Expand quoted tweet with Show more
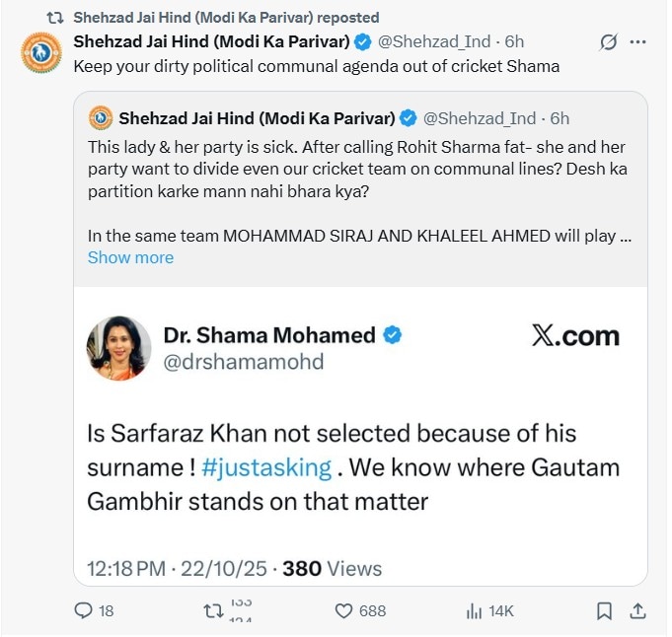 (130, 257)
